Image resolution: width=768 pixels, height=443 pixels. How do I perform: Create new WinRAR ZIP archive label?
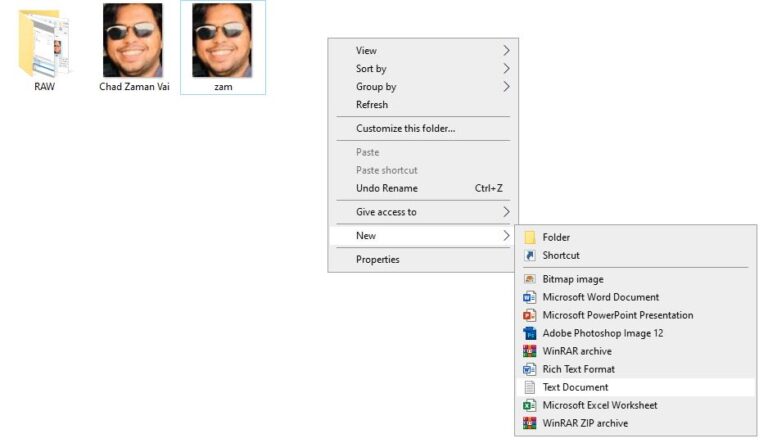(585, 423)
